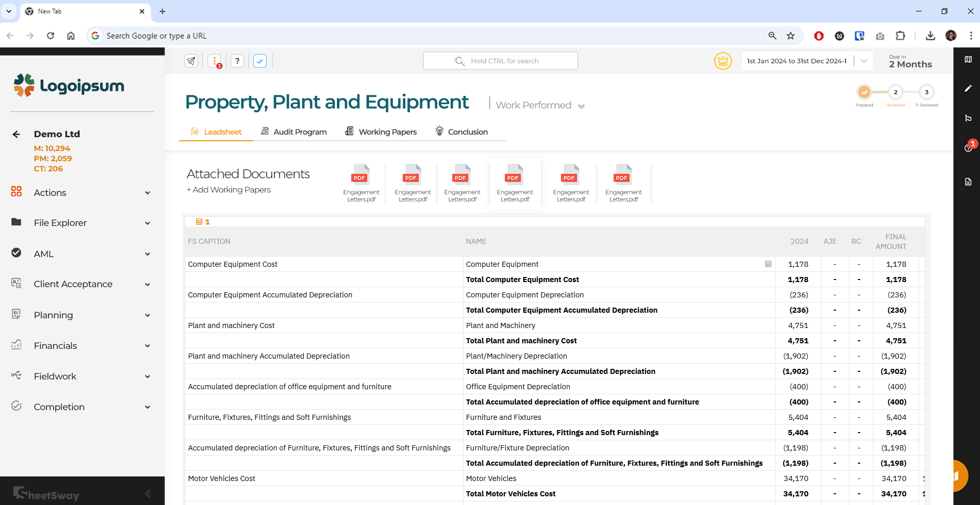Open the history icon showing 1 notification
Image resolution: width=980 pixels, height=505 pixels.
pyautogui.click(x=969, y=148)
